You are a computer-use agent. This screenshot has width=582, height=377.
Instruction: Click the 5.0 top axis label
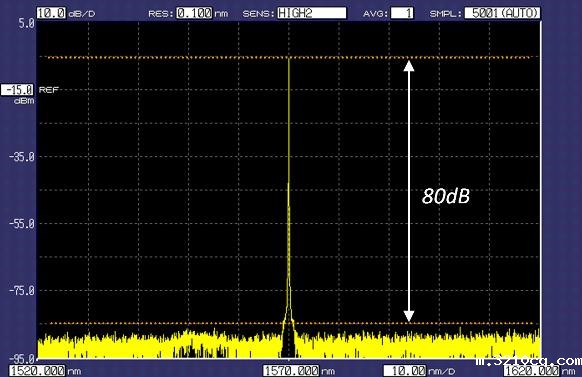(x=26, y=24)
